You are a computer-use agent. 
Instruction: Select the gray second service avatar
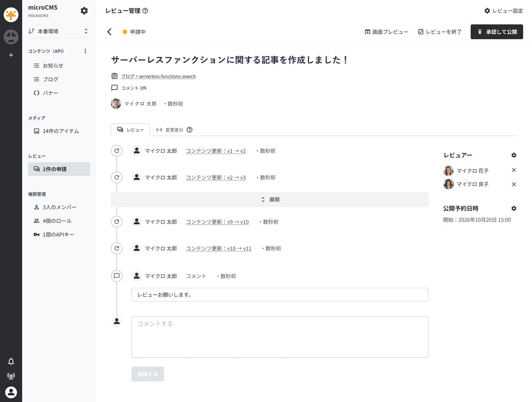[11, 37]
